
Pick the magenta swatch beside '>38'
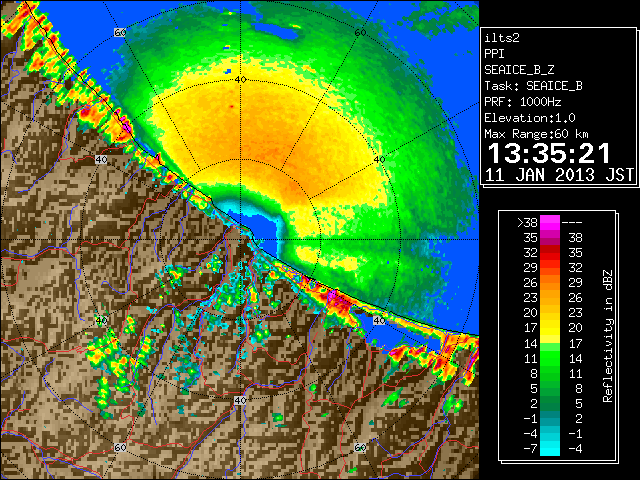coord(550,222)
